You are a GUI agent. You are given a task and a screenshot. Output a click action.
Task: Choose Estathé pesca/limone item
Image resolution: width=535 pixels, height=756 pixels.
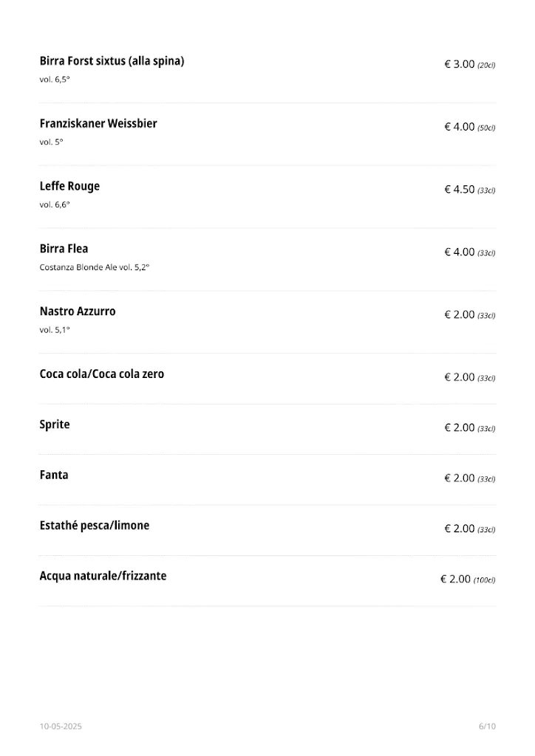click(x=95, y=526)
